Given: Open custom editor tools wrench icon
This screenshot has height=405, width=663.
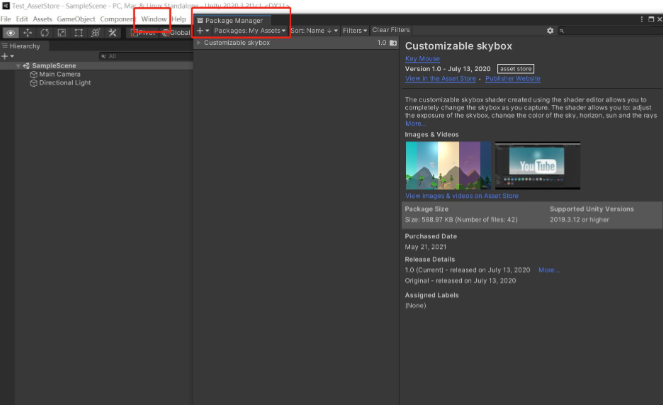Looking at the screenshot, I should pos(113,32).
